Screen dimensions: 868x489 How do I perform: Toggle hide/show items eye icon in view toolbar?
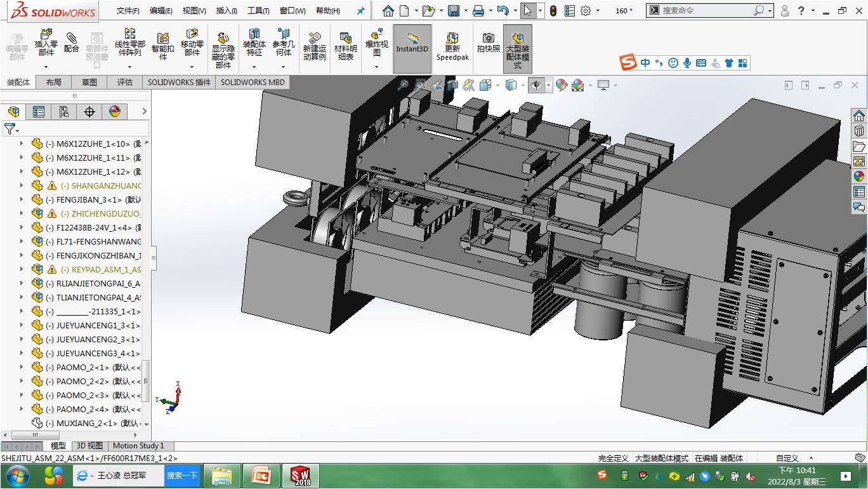tap(536, 85)
